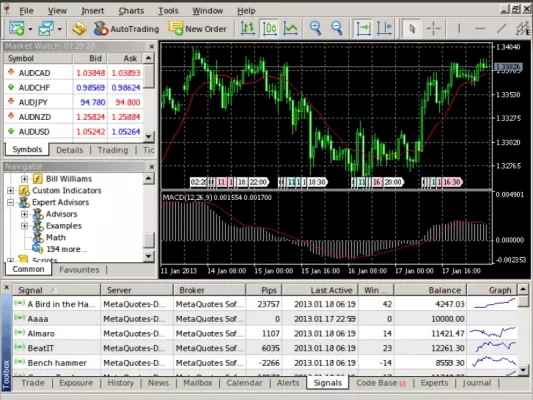
Task: Open the Window menu
Action: point(208,11)
